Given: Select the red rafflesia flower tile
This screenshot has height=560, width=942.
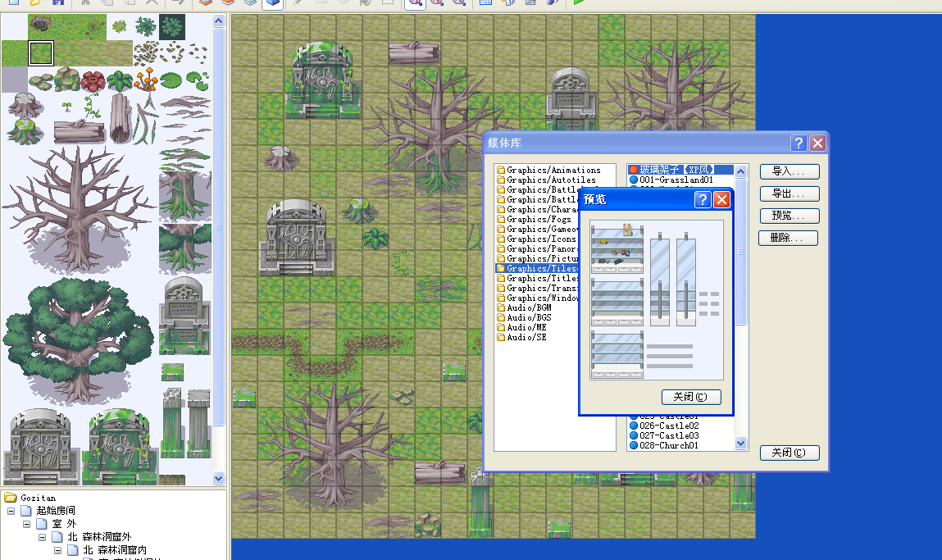Looking at the screenshot, I should tap(93, 80).
